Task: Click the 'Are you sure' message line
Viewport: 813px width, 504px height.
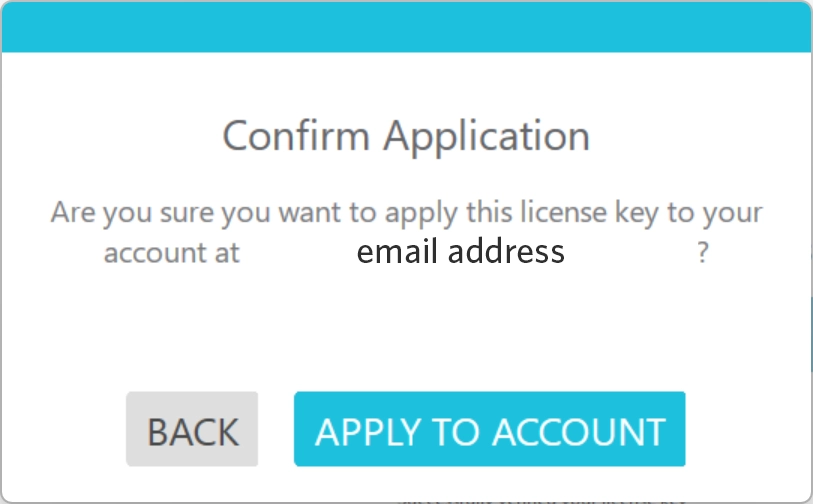Action: (x=406, y=213)
